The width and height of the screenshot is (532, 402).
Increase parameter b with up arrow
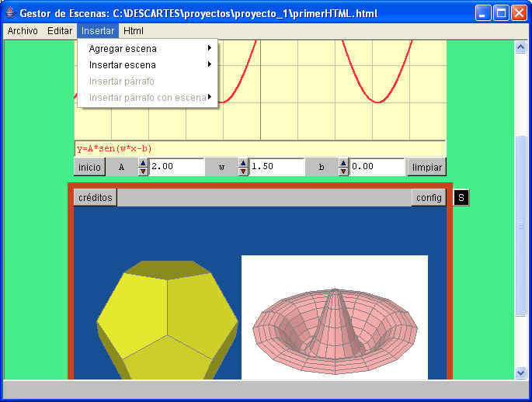coord(343,163)
